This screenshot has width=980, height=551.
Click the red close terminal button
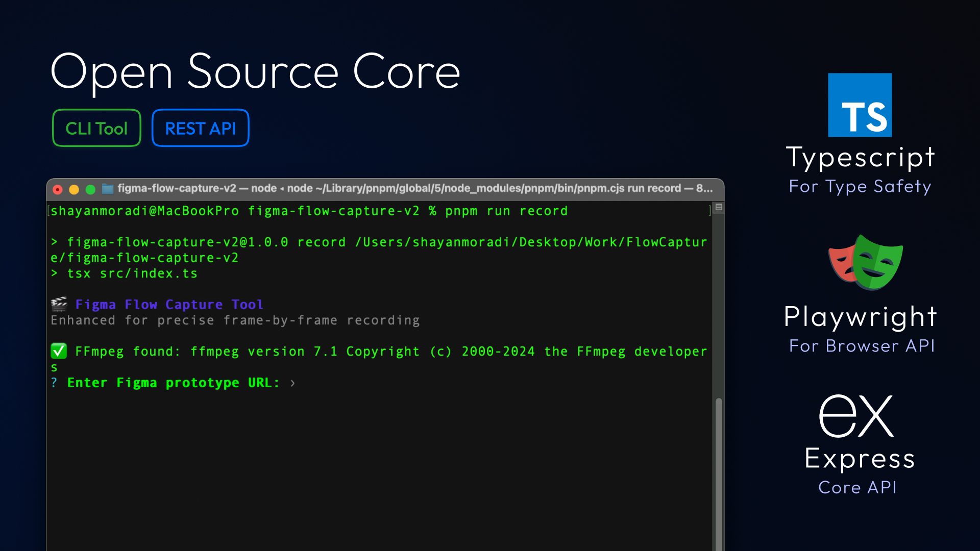(58, 189)
